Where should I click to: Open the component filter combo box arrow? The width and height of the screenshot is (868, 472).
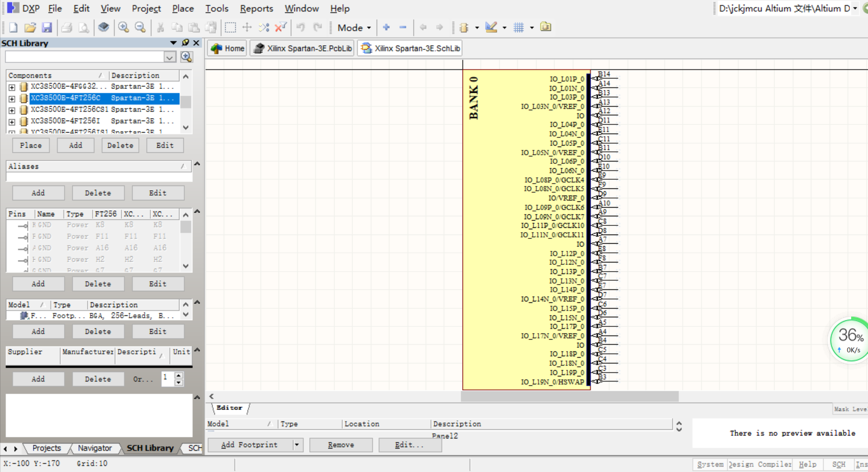(x=170, y=57)
